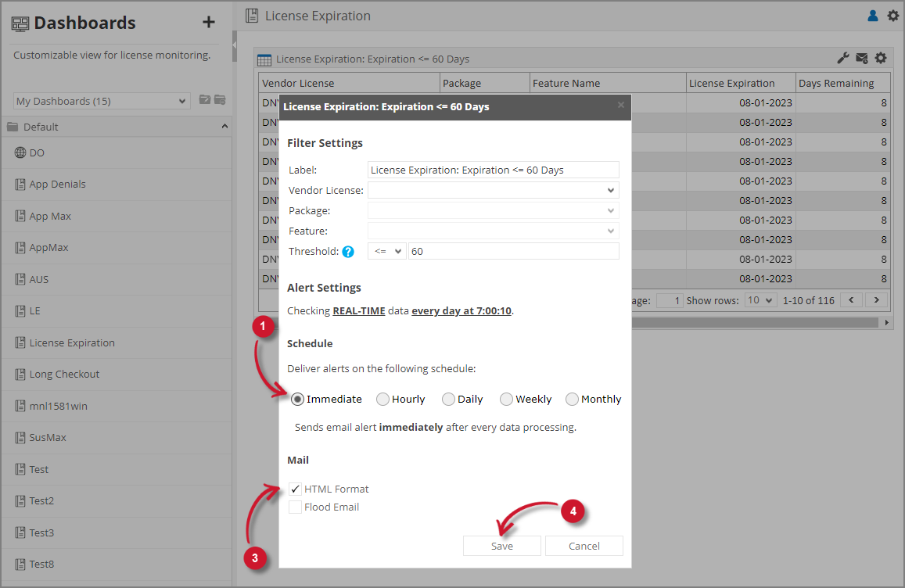The image size is (905, 588).
Task: Sort by Days Remaining column
Action: (x=843, y=83)
